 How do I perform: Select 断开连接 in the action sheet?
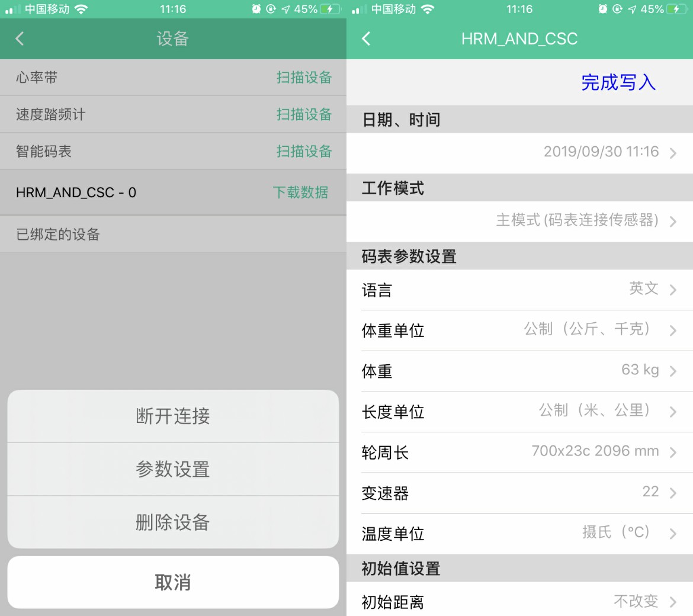pyautogui.click(x=173, y=416)
